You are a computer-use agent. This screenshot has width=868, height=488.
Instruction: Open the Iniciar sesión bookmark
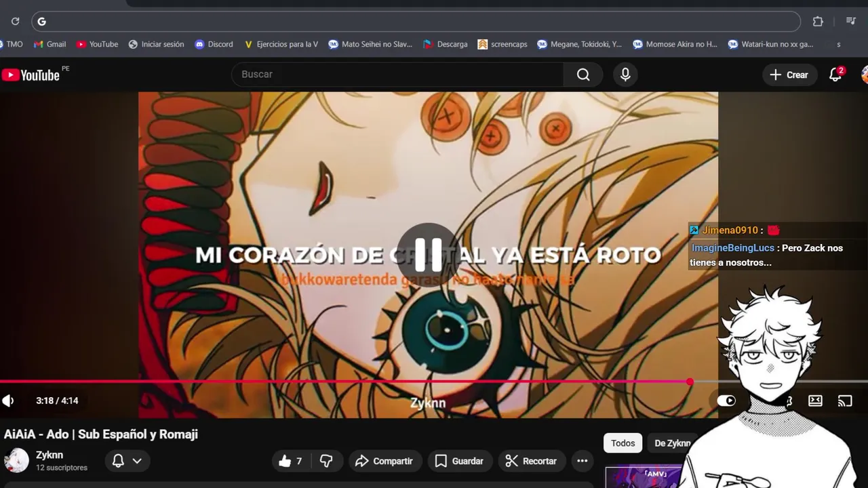point(156,44)
